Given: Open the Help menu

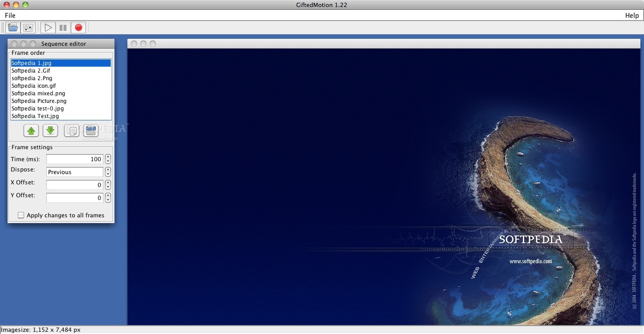Looking at the screenshot, I should [632, 15].
